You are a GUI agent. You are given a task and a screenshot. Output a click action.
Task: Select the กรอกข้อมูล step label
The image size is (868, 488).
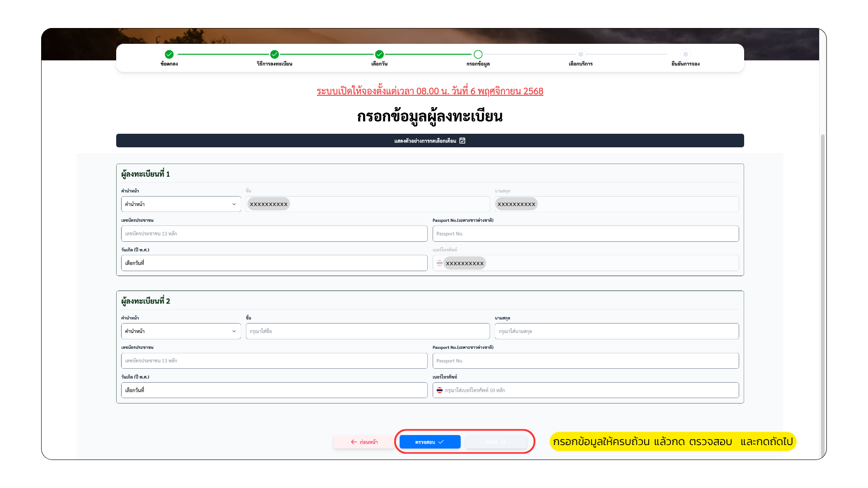pyautogui.click(x=478, y=64)
